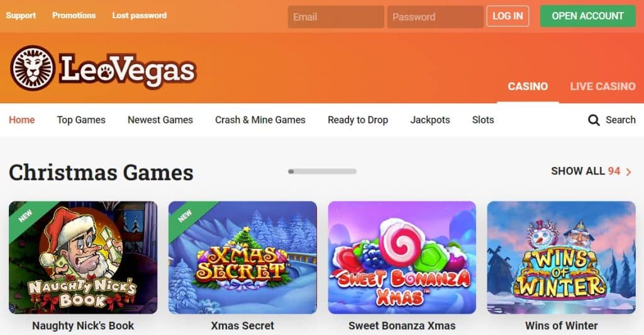Open the Wins of Winter thumbnail
The image size is (644, 335).
click(561, 258)
